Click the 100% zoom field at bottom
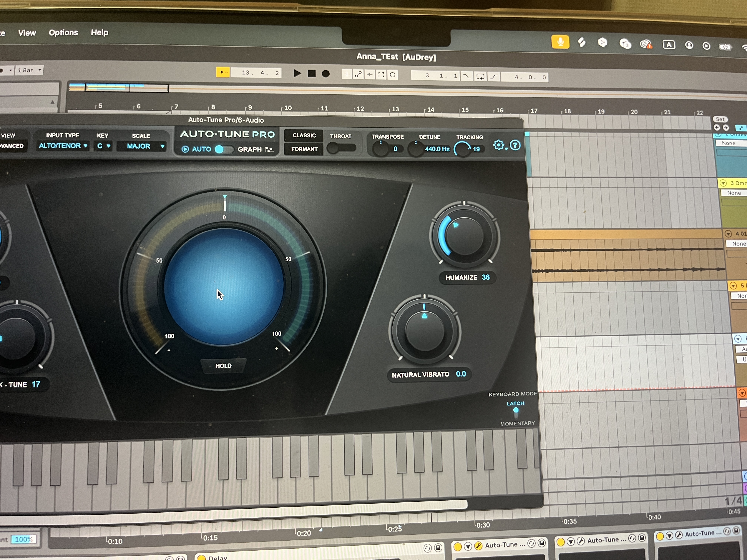 [x=24, y=539]
